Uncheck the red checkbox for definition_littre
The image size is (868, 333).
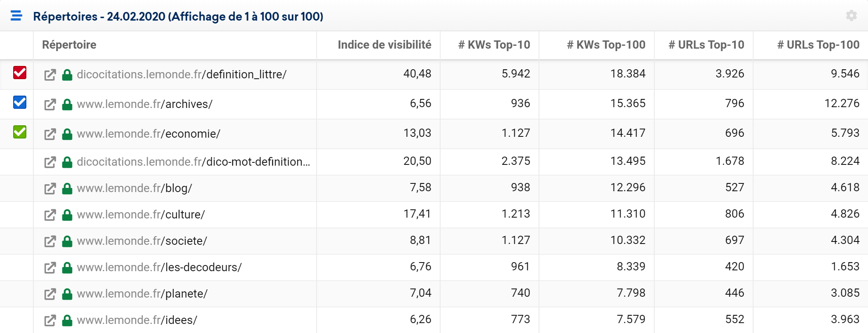(x=20, y=73)
